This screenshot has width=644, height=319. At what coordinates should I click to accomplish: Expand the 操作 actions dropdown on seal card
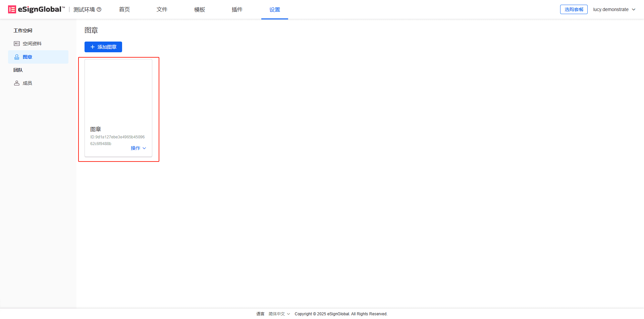[138, 148]
